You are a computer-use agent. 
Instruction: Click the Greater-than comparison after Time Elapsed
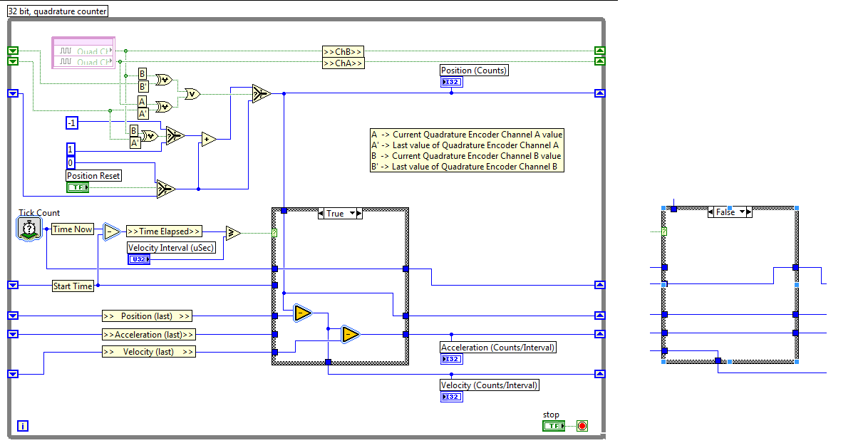click(233, 232)
